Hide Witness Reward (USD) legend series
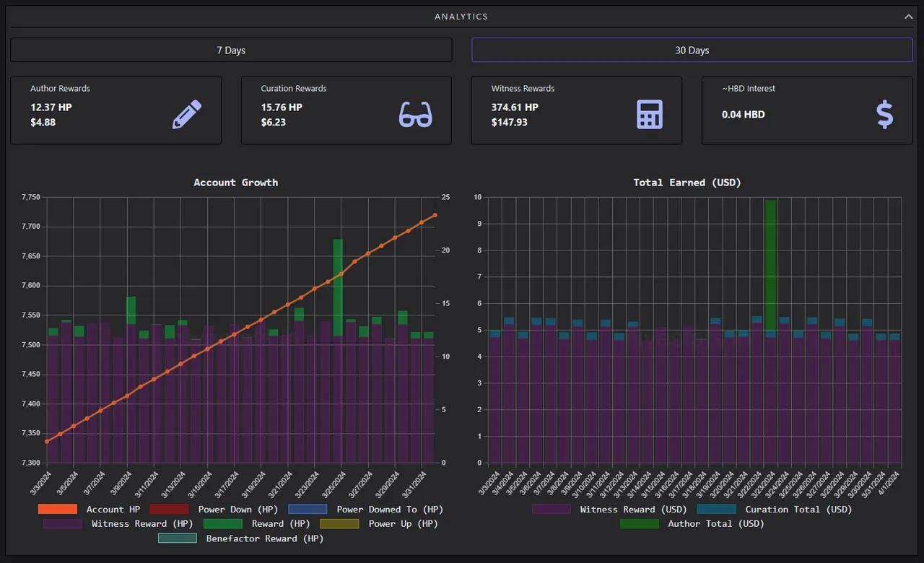This screenshot has height=563, width=924. 609,509
